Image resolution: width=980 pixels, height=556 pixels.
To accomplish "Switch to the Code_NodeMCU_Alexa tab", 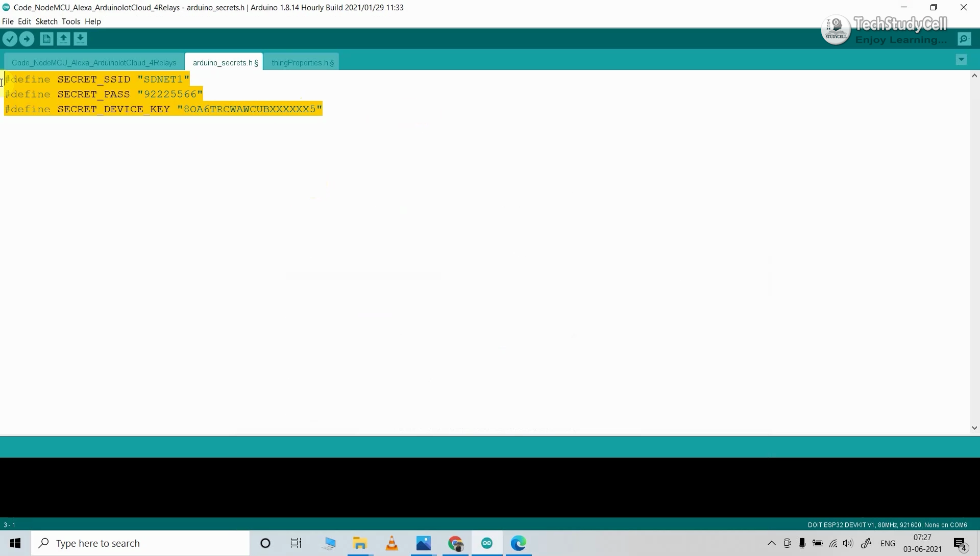I will pos(93,62).
